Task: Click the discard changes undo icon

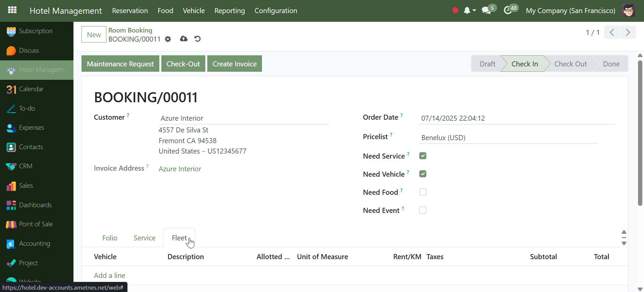Action: (x=198, y=39)
